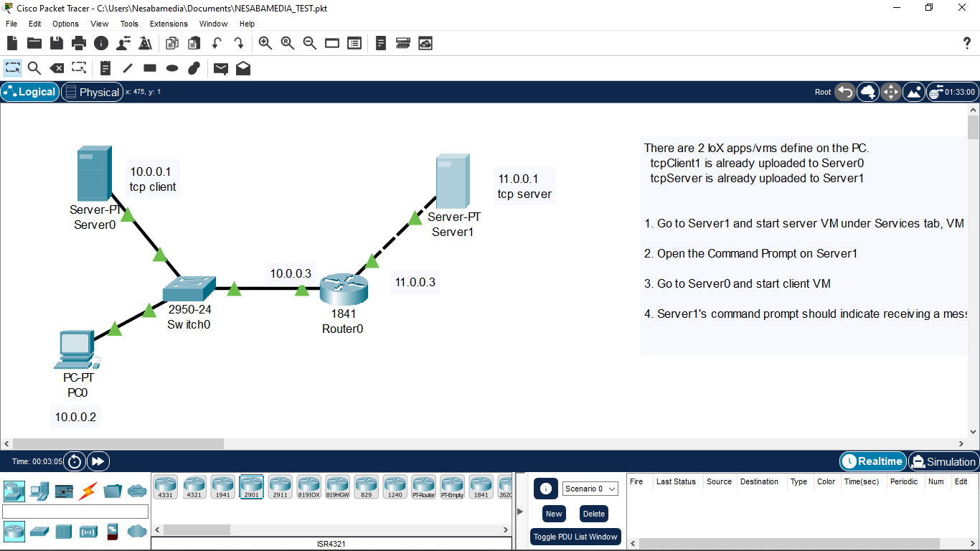Click the Router0 1841 device on canvas
980x551 pixels.
point(344,290)
